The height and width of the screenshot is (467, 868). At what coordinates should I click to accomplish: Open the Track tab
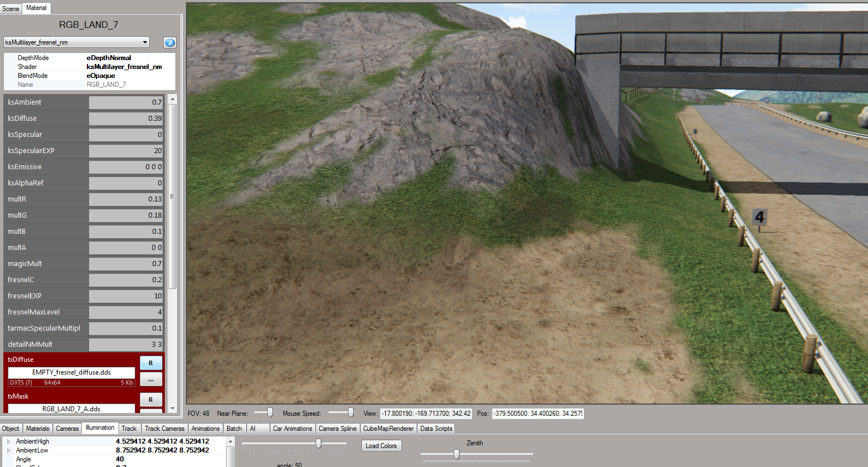tap(129, 429)
